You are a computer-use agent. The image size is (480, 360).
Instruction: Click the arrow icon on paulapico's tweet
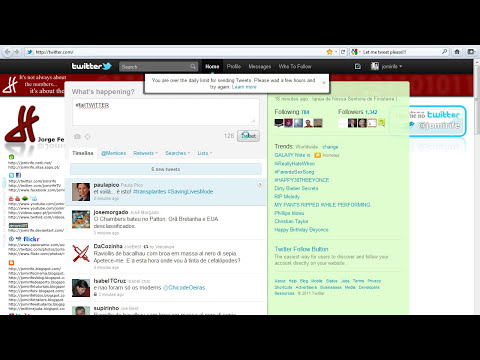(260, 184)
